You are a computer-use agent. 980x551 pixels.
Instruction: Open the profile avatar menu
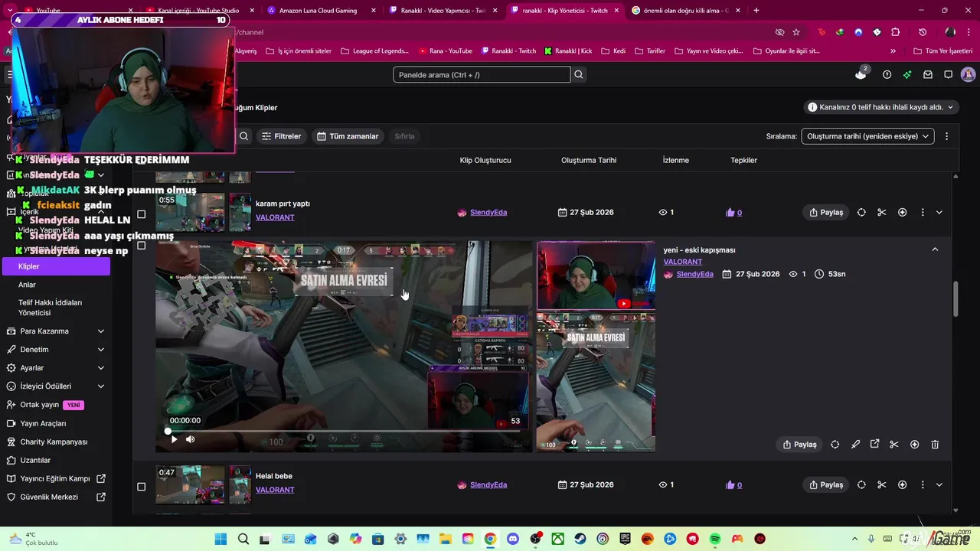(x=968, y=74)
